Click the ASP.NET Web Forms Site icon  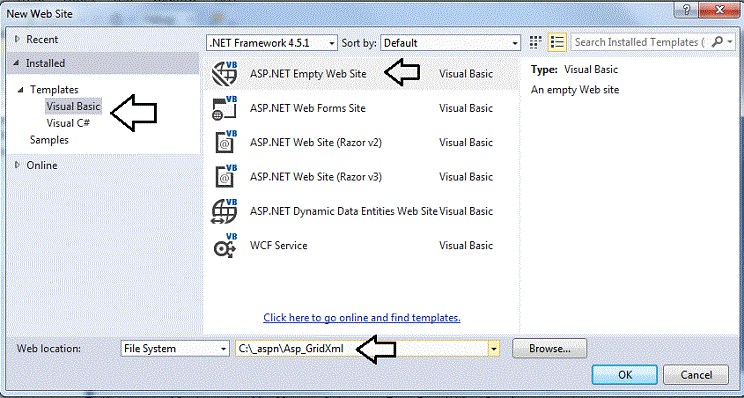(224, 108)
